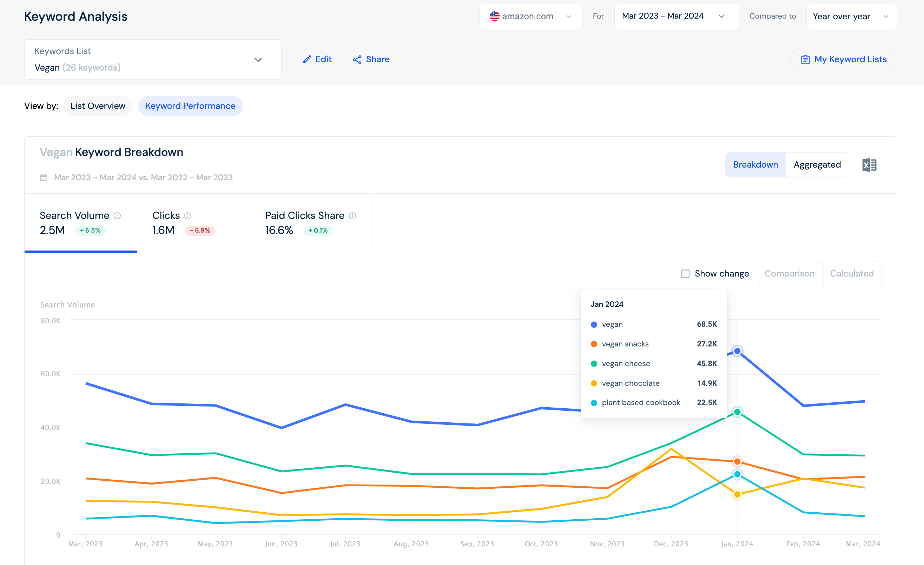Click the -6.9% Clicks change badge
924x565 pixels.
tap(200, 230)
